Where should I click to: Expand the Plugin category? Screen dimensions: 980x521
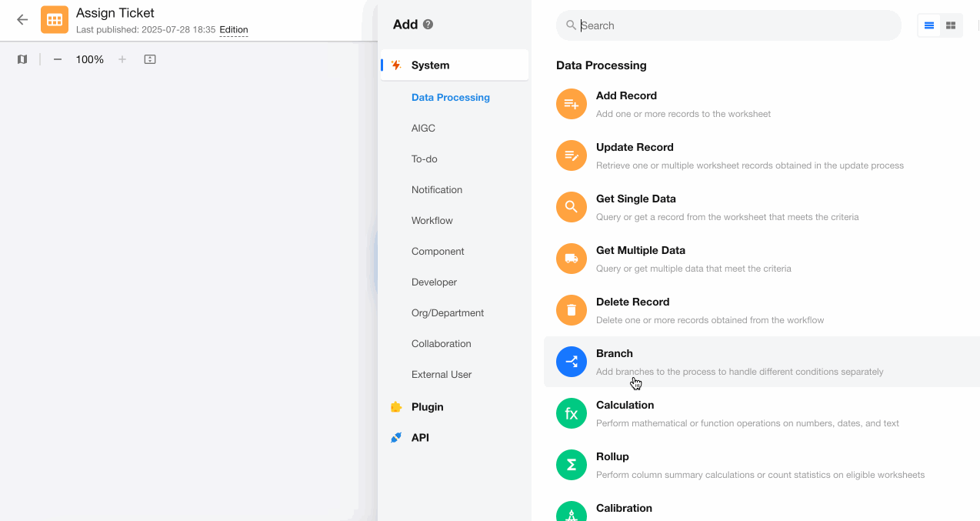click(427, 407)
